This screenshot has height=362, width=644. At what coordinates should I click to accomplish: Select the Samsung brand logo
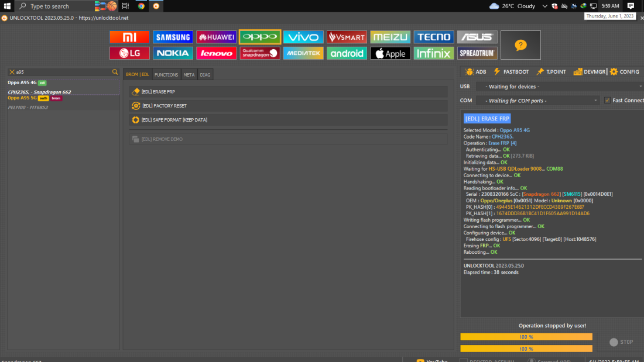click(173, 37)
